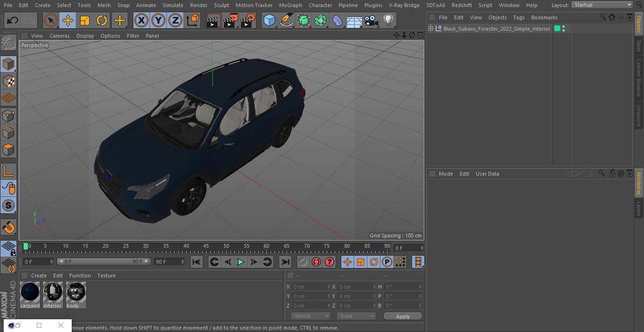644x332 pixels.
Task: Render to Picture Viewer
Action: click(x=231, y=20)
